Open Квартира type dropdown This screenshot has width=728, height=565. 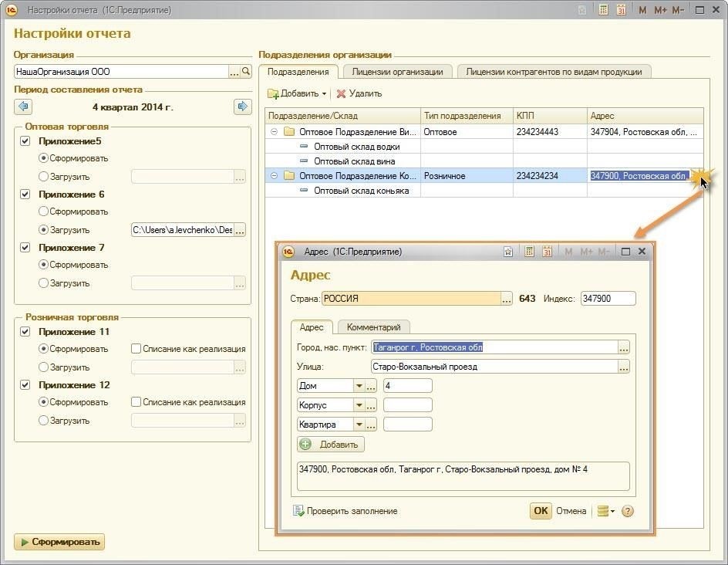[359, 425]
